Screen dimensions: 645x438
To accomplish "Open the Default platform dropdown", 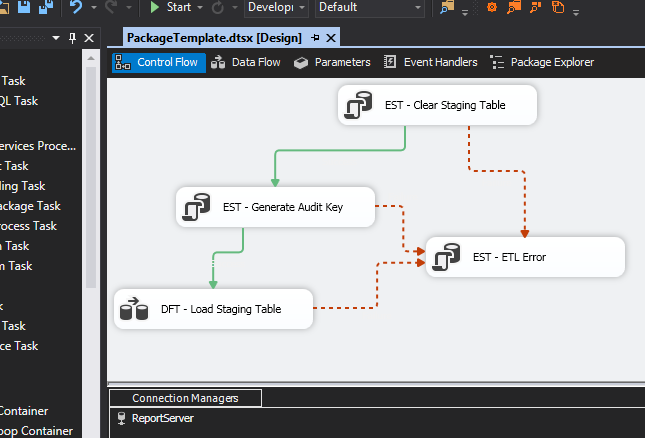I will pos(368,8).
